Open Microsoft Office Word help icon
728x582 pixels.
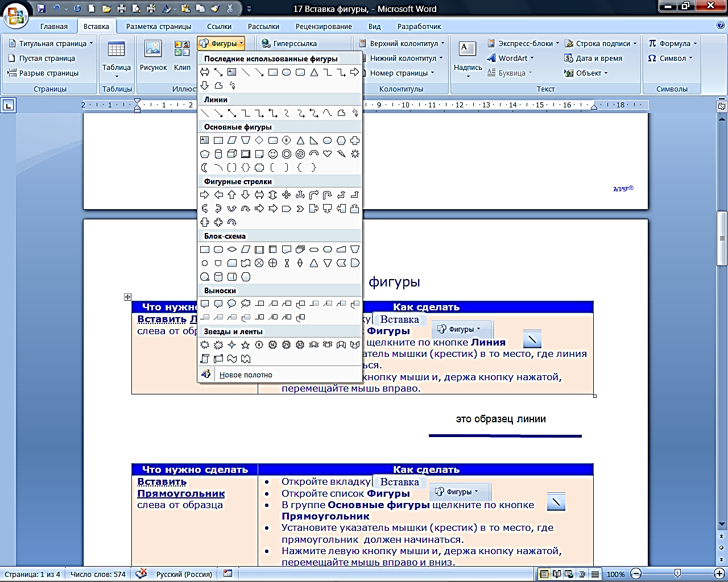coord(721,26)
